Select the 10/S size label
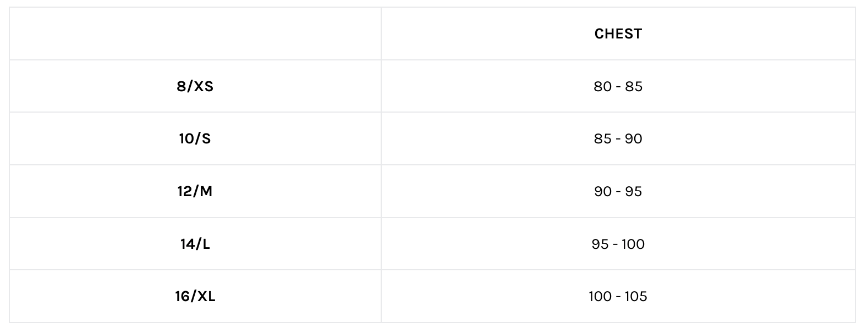 tap(195, 139)
